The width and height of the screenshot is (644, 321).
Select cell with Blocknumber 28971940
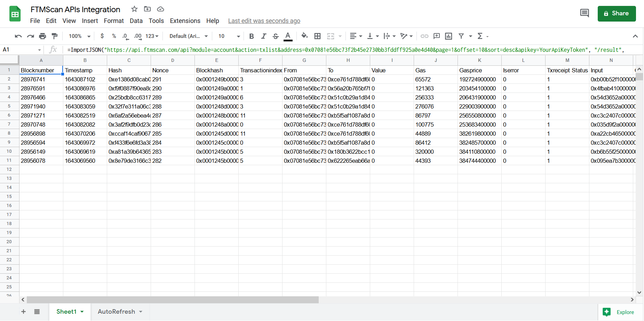coord(41,106)
